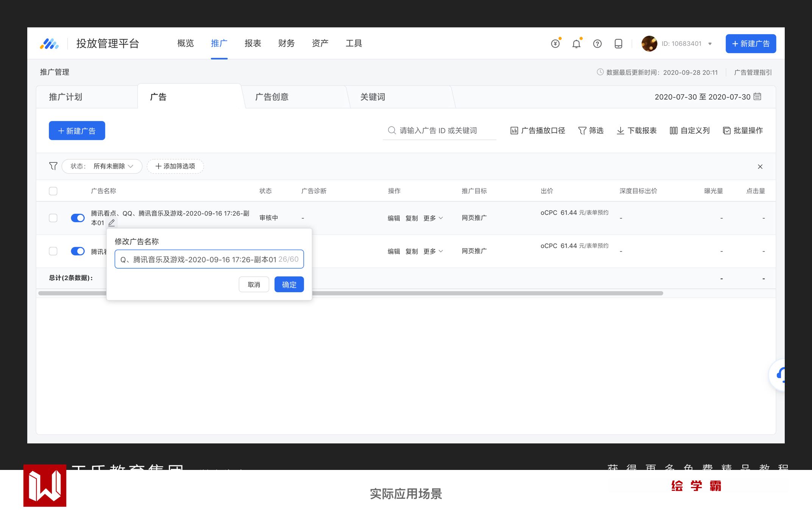Open 自定义列 column settings
812x523 pixels.
pyautogui.click(x=690, y=131)
